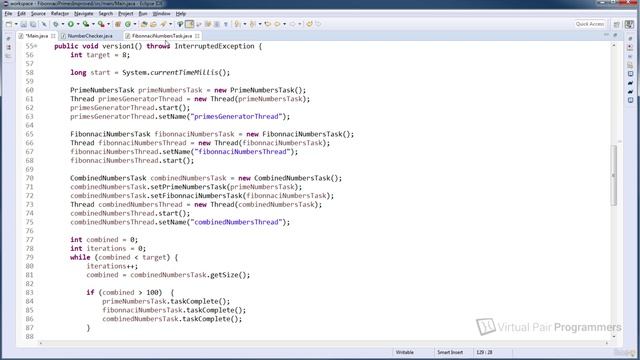The width and height of the screenshot is (640, 360).
Task: Click the Open Perspective icon
Action: [x=617, y=24]
